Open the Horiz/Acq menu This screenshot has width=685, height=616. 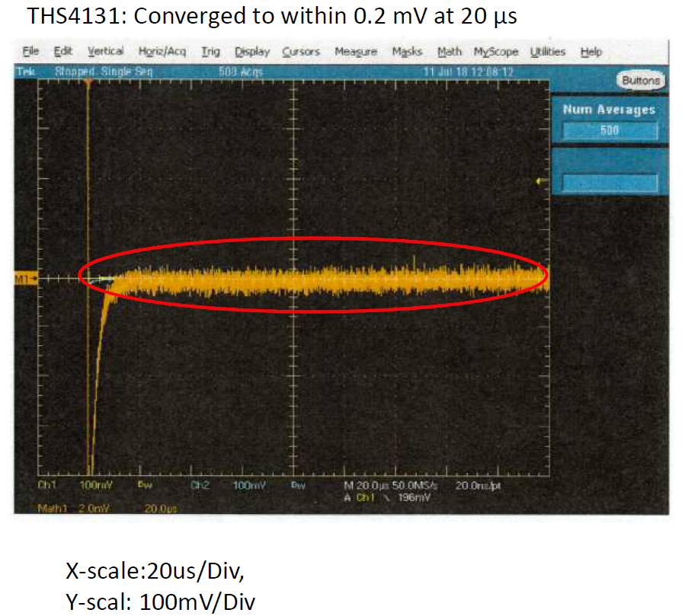pyautogui.click(x=162, y=52)
